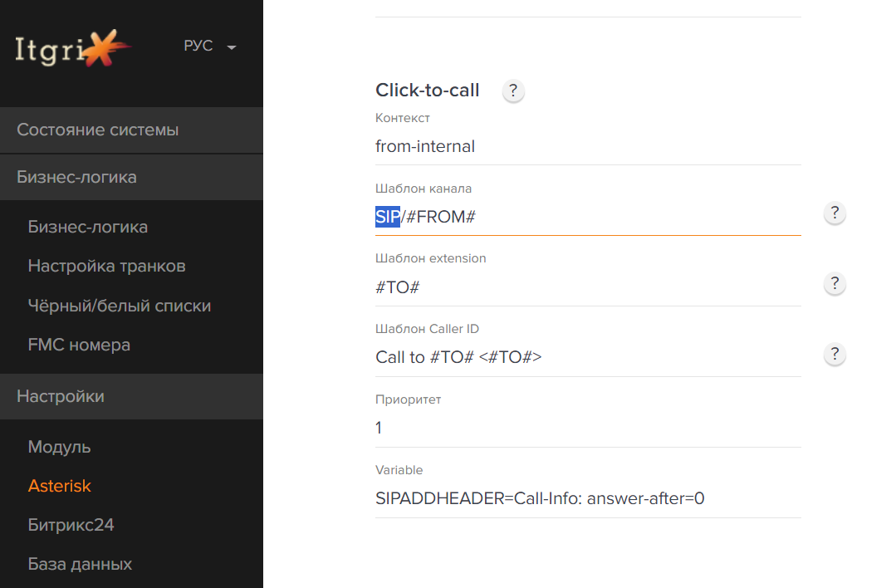Open Чёрный/белый списки page
The width and height of the screenshot is (896, 588).
pos(120,306)
